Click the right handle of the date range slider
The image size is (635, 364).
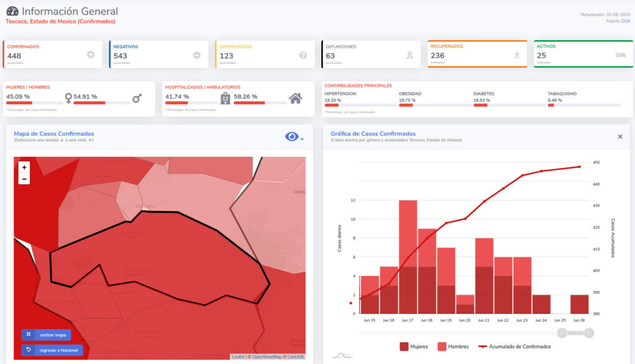(x=589, y=334)
